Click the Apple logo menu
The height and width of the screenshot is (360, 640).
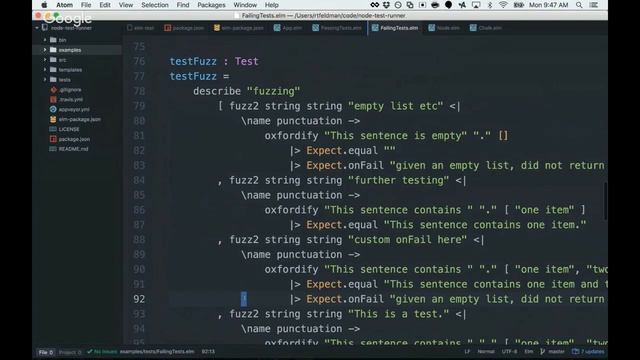44,5
